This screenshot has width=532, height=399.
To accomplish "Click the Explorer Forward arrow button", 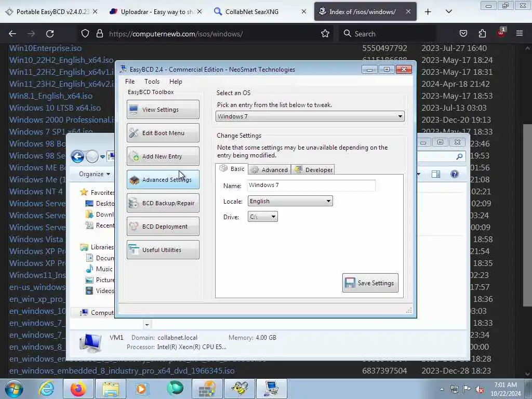I will point(92,156).
